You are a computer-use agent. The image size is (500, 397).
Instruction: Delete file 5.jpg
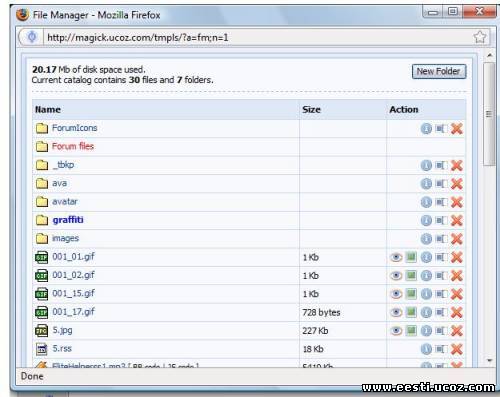pos(457,330)
